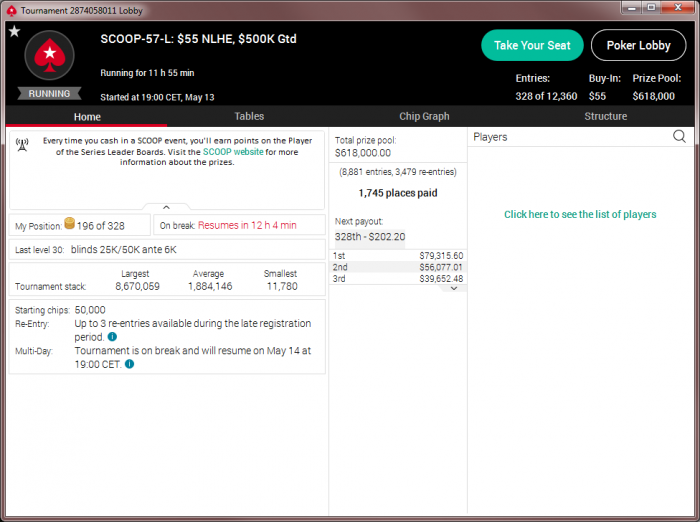Click Entries 328 of 12,360 value
700x522 pixels.
(x=546, y=96)
